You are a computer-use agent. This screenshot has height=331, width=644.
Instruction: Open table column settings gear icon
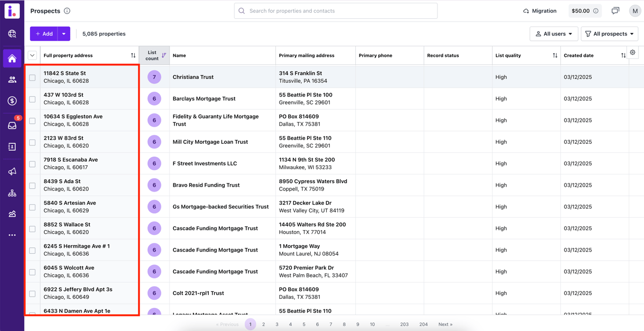point(633,53)
